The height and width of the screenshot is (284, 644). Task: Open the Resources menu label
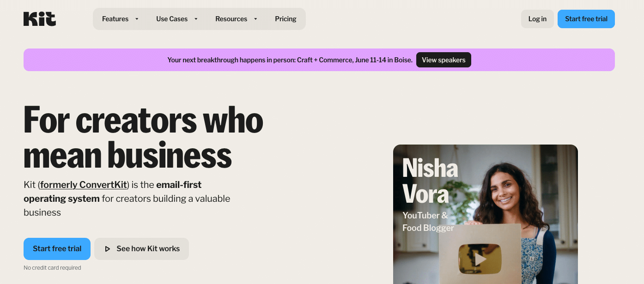231,19
